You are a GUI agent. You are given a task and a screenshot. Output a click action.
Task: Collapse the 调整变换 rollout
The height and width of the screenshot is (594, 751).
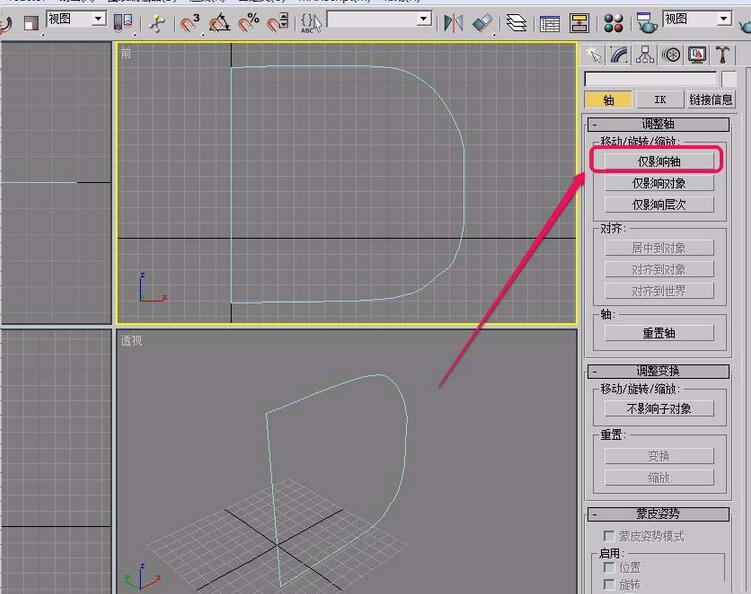coord(659,371)
